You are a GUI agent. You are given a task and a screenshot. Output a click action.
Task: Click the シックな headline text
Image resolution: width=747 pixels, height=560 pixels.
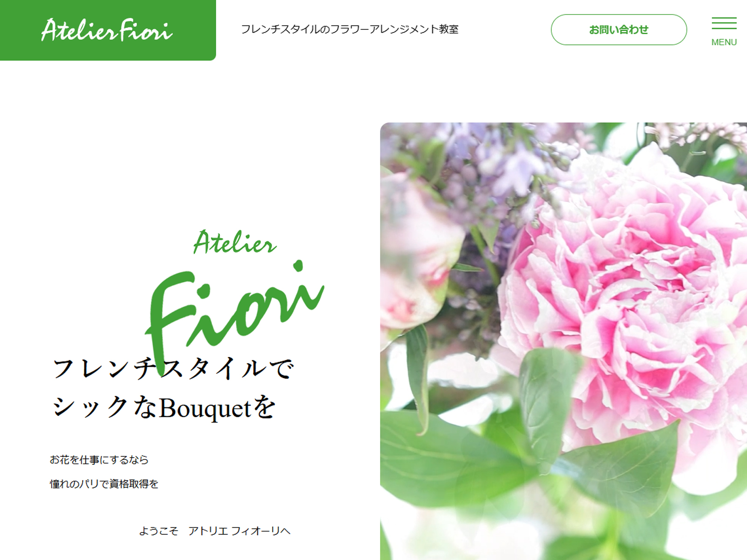pos(104,407)
